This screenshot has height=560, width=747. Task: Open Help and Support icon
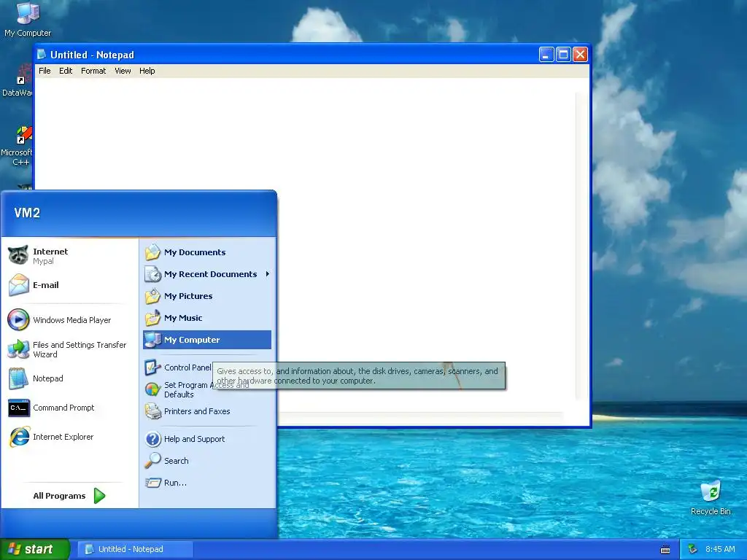click(152, 438)
